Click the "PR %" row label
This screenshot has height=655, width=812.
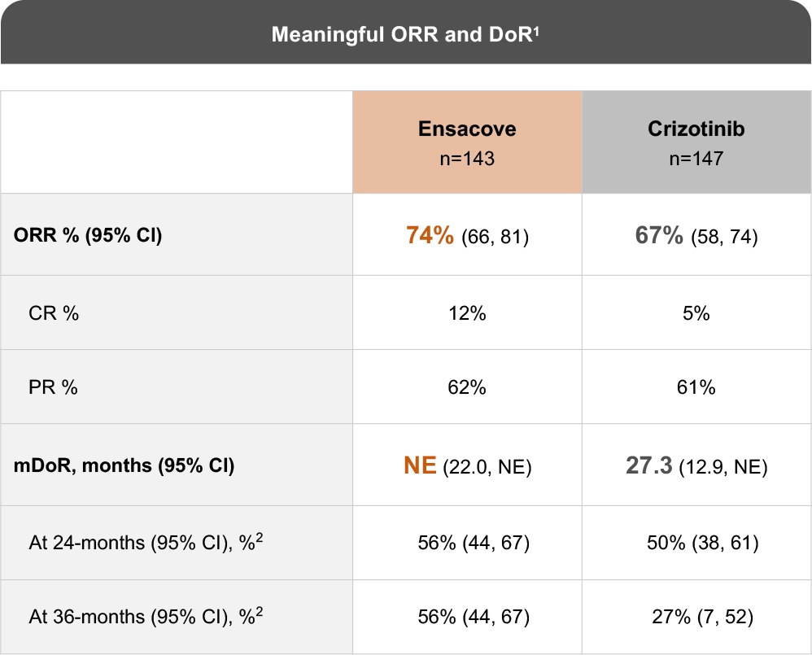(54, 387)
